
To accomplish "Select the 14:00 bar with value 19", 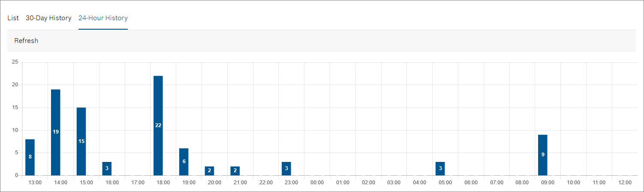I will 56,132.
